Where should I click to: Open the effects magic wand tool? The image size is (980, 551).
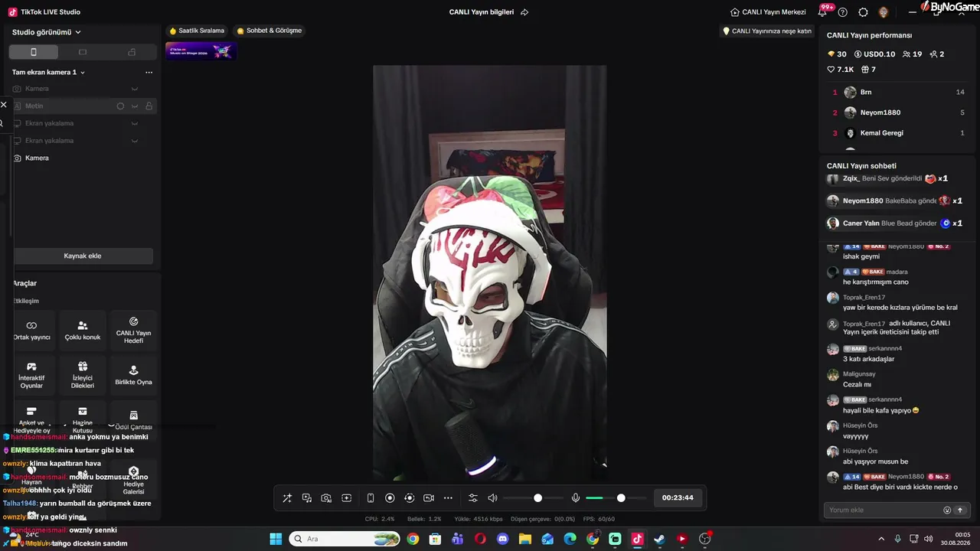(287, 498)
